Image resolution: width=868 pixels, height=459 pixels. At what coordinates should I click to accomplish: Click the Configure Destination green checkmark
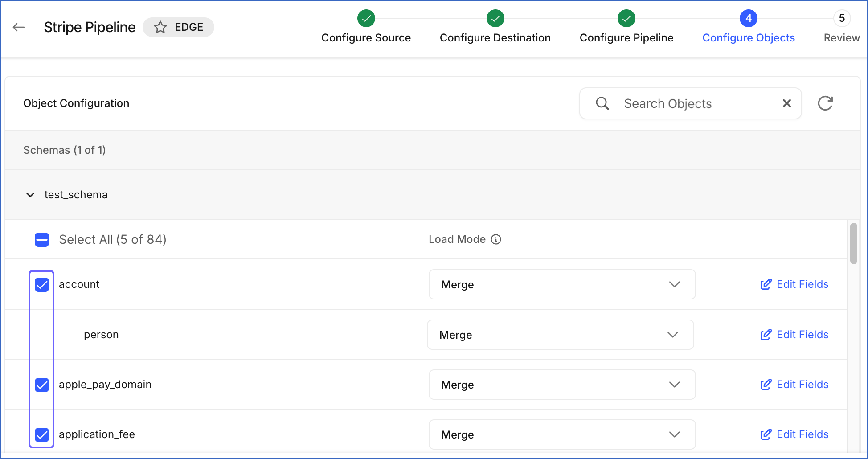[x=495, y=18]
